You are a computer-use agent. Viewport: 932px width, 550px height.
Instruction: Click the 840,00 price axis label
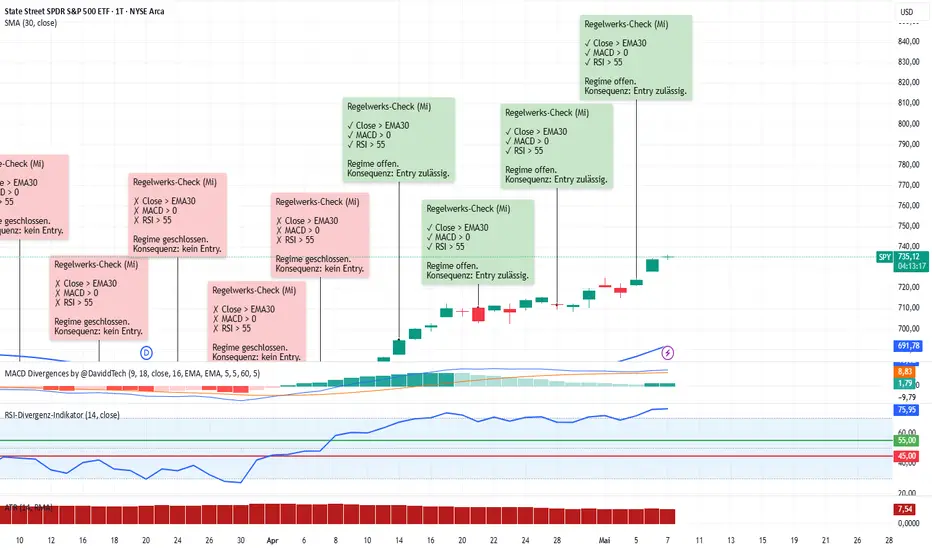tap(908, 41)
